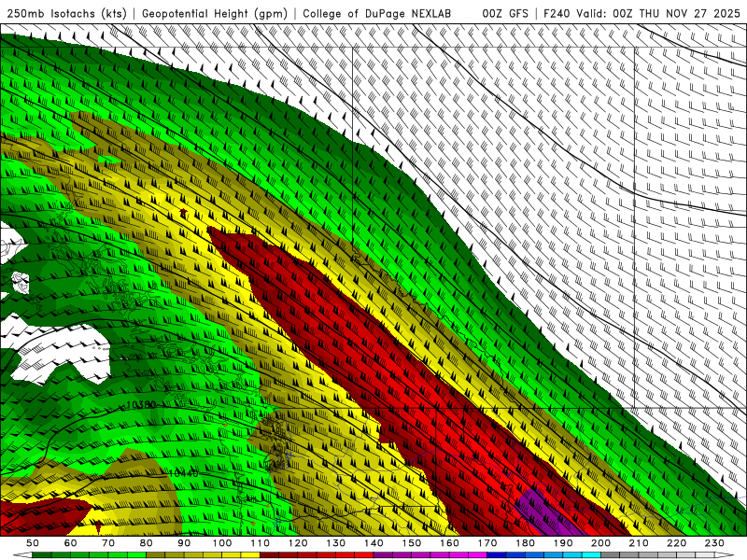This screenshot has width=747, height=560.
Task: Click legend value 180
Action: (x=525, y=543)
